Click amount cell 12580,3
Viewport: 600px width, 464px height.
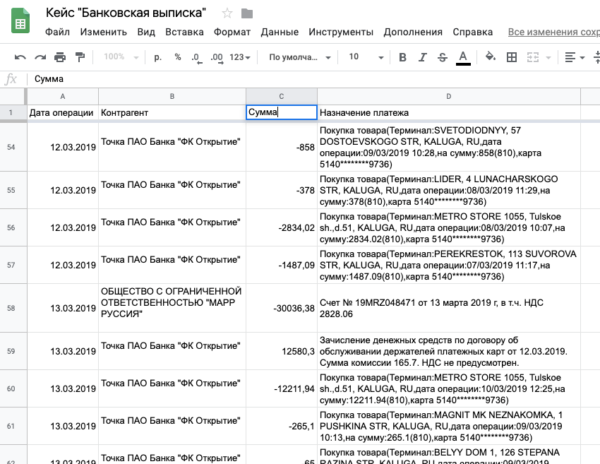click(282, 351)
